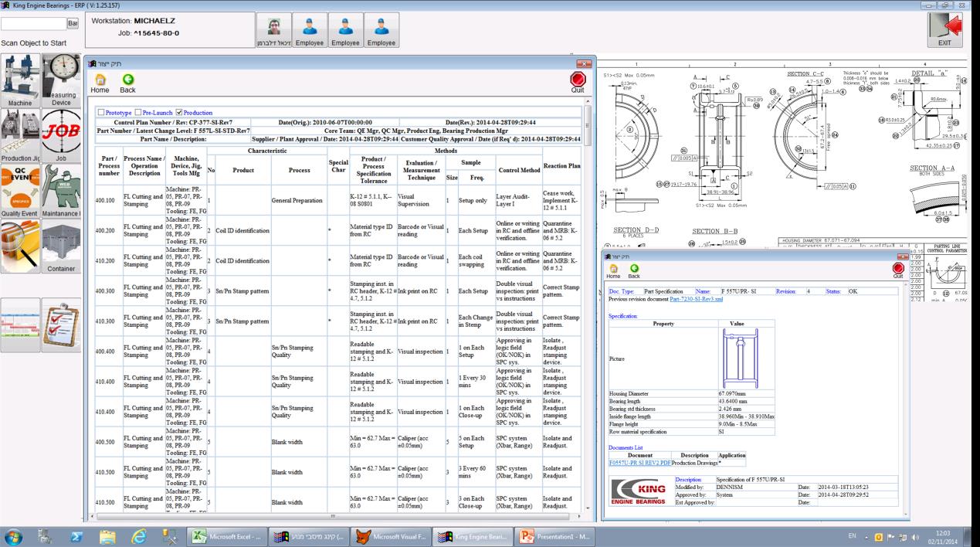Open the JOB module icon
The width and height of the screenshot is (980, 547).
(60, 137)
